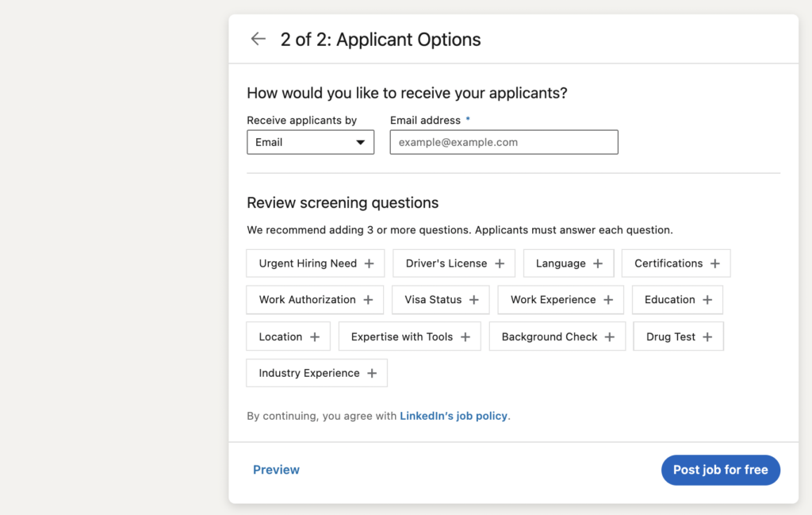Click plus icon next to Location
812x515 pixels.
click(315, 336)
